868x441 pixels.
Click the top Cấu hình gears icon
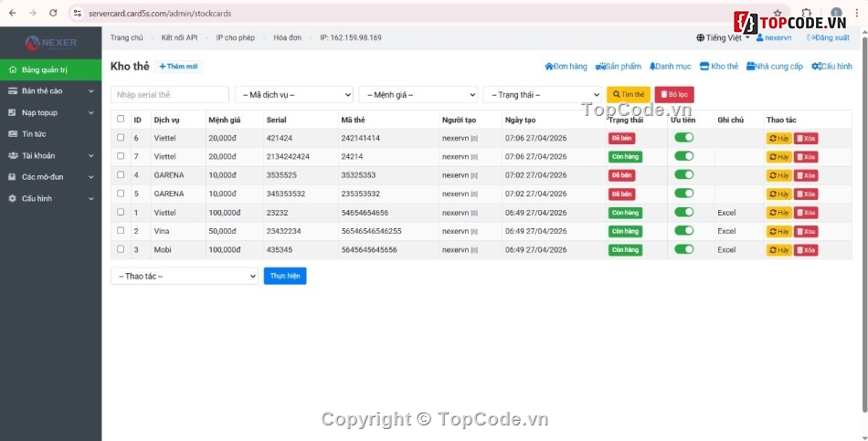coord(816,67)
